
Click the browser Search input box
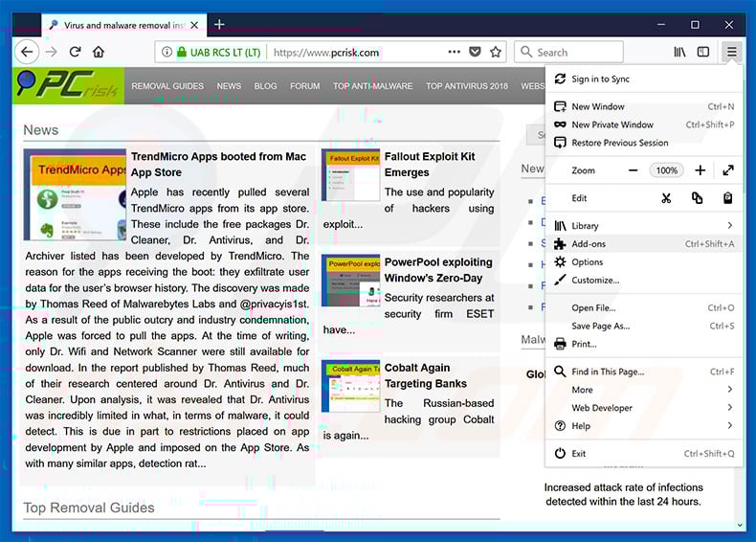point(569,52)
